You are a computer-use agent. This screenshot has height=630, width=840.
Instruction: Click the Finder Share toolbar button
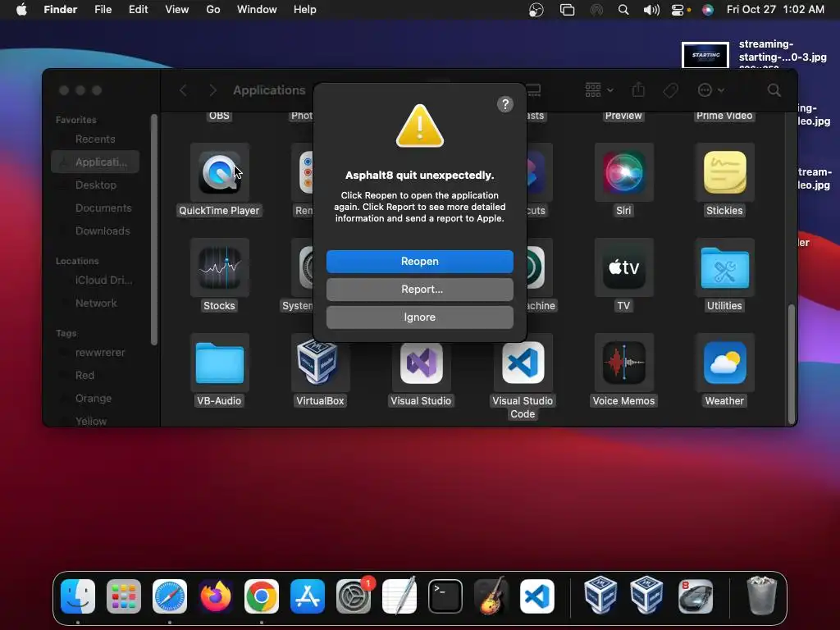tap(638, 90)
